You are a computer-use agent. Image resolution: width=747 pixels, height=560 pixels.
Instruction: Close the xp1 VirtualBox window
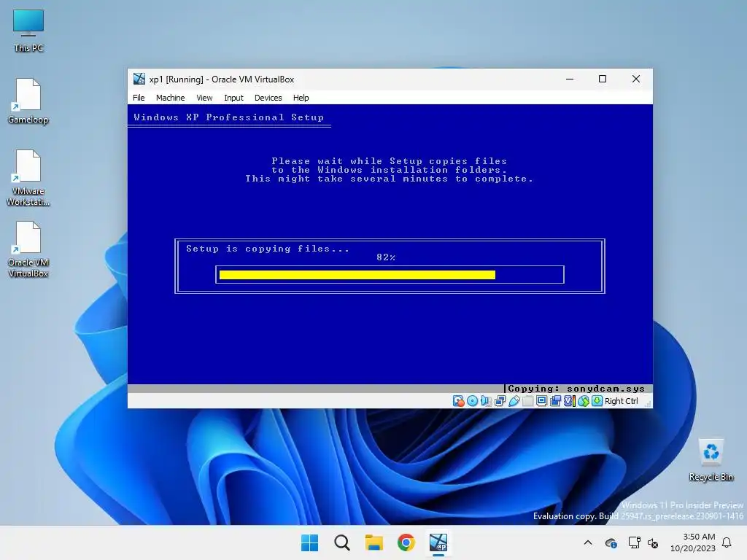pyautogui.click(x=636, y=79)
